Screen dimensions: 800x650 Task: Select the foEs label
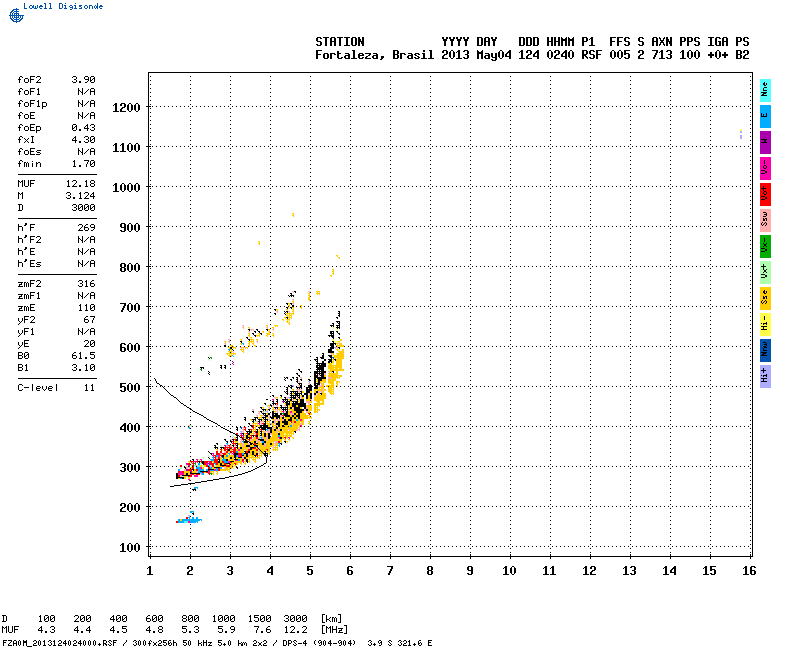click(x=29, y=152)
